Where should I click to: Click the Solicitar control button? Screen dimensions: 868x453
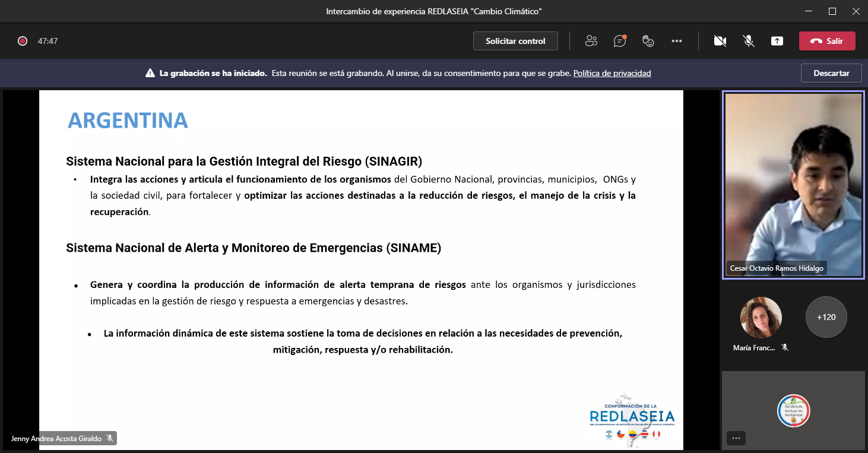click(x=515, y=41)
